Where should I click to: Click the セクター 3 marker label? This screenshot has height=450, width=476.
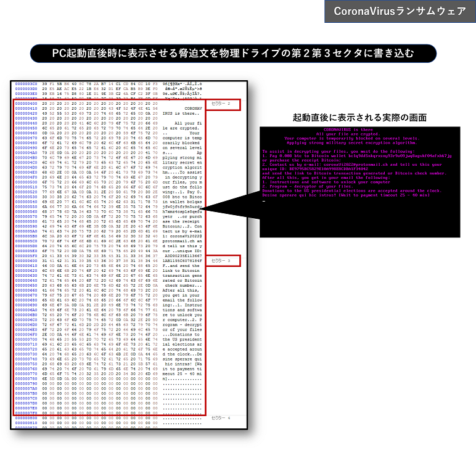[x=220, y=261]
